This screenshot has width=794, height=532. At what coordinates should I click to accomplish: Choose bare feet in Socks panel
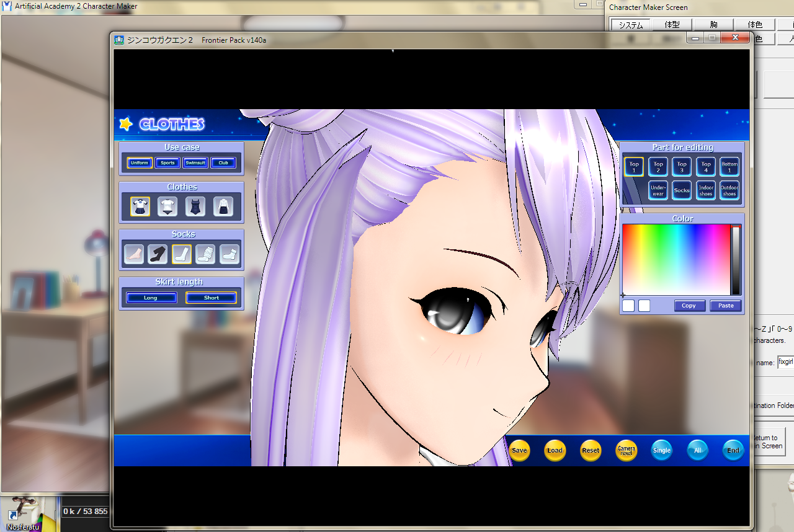pos(134,254)
